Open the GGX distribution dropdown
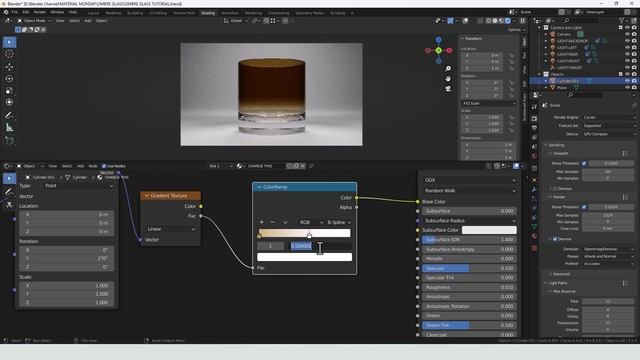The height and width of the screenshot is (360, 640). point(469,180)
